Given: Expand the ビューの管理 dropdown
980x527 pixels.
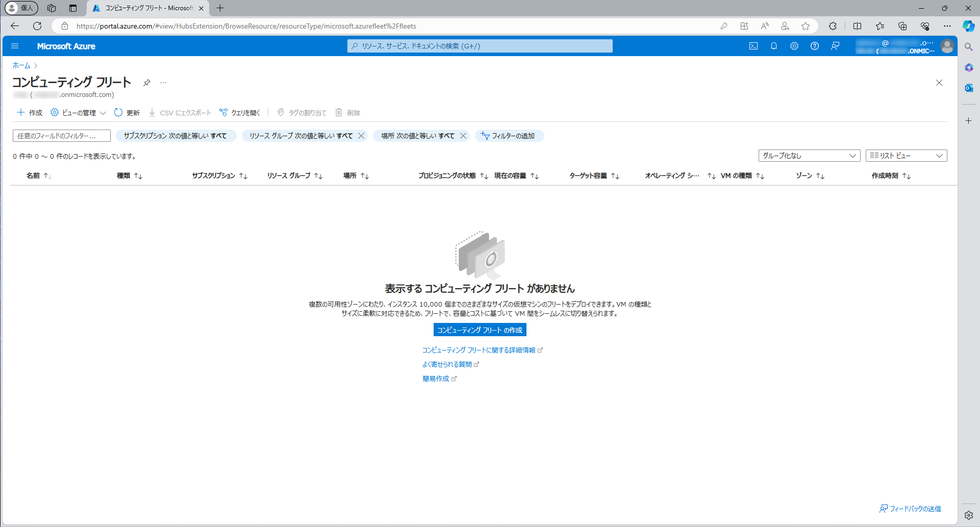Looking at the screenshot, I should click(x=78, y=113).
